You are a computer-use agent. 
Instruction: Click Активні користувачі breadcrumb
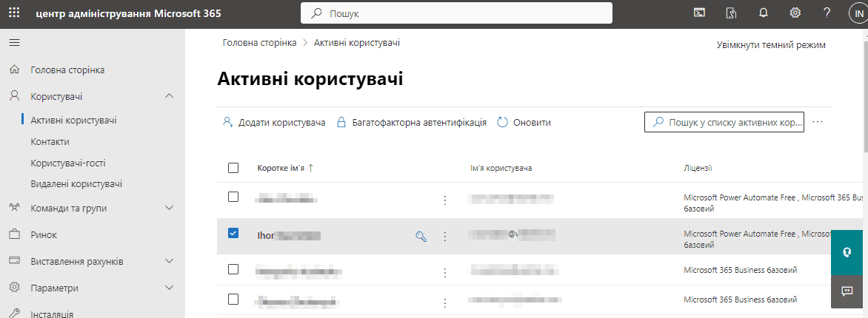pyautogui.click(x=357, y=43)
